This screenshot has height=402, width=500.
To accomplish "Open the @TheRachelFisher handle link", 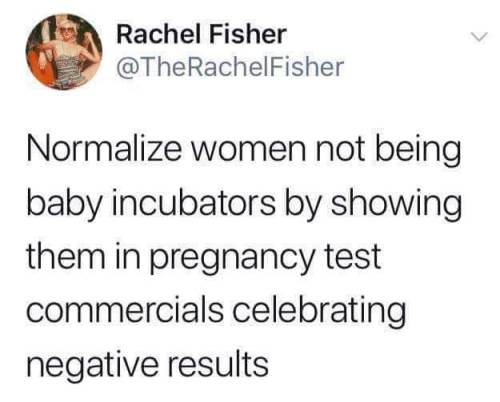I will pyautogui.click(x=230, y=67).
